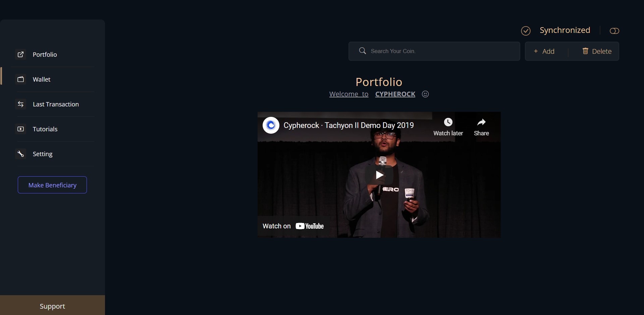The image size is (644, 315).
Task: Click the YouTube logo in video
Action: pyautogui.click(x=310, y=226)
